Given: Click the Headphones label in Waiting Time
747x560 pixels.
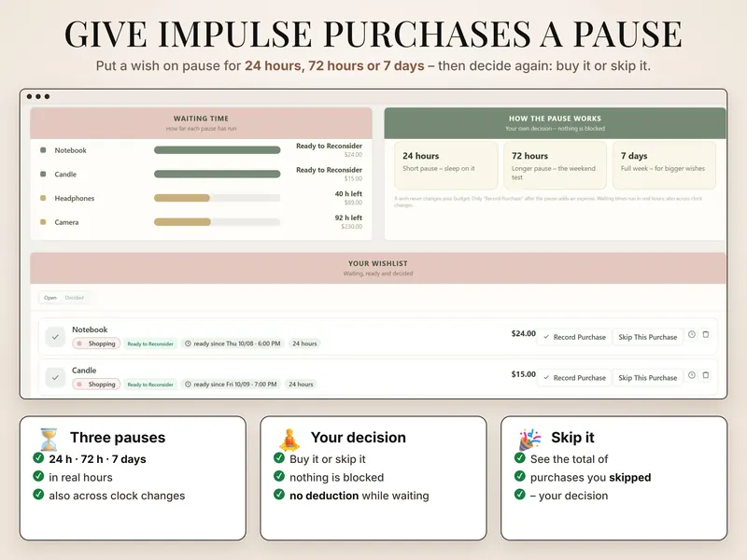Looking at the screenshot, I should click(75, 198).
